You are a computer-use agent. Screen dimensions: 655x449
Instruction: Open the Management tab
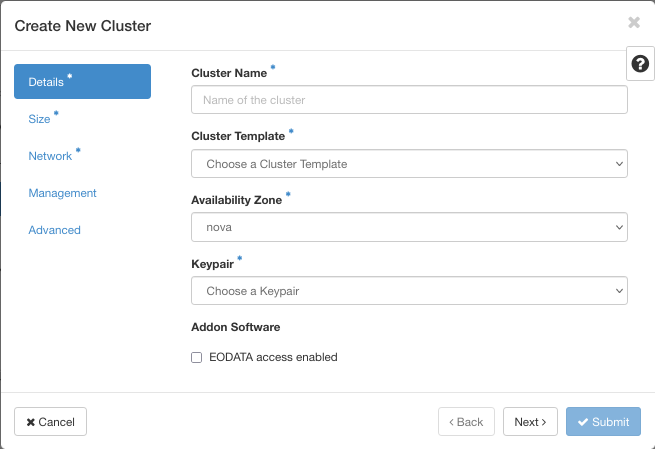(63, 193)
